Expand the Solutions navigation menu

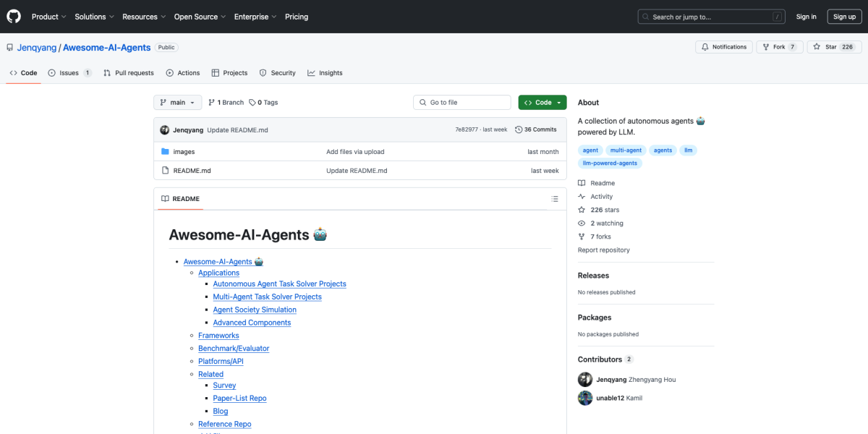[94, 17]
